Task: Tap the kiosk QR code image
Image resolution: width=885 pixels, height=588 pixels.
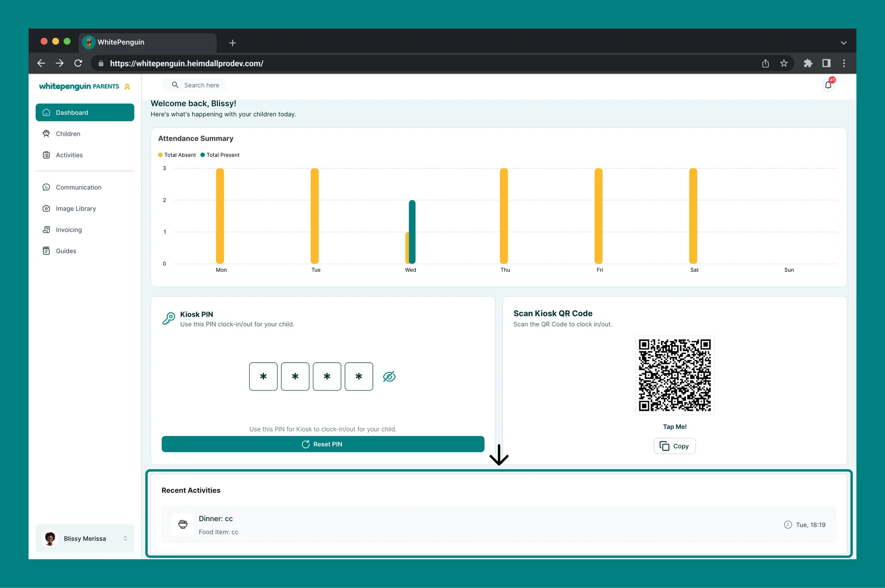Action: pos(675,375)
